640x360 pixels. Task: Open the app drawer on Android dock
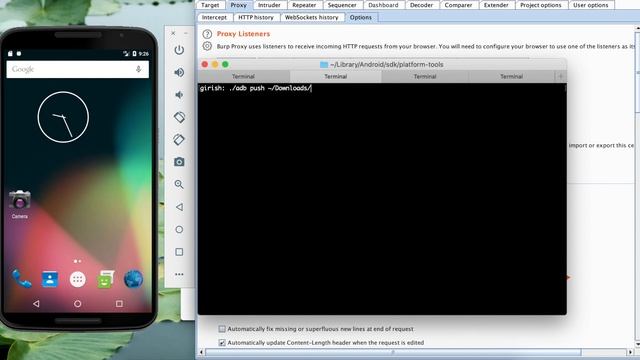click(78, 279)
